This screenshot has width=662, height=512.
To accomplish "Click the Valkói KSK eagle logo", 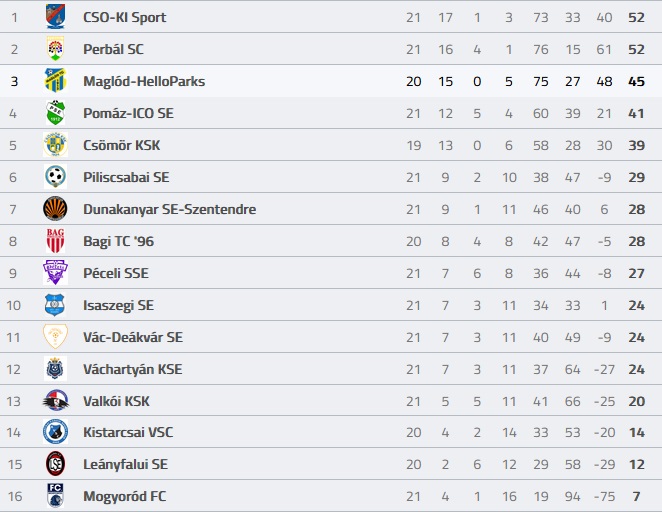I will point(55,400).
